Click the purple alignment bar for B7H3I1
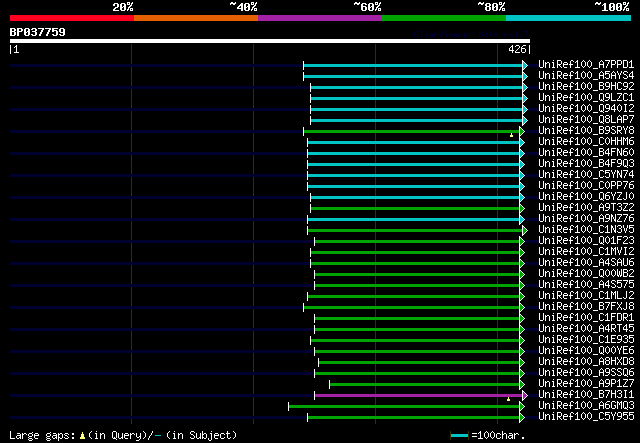Image resolution: width=640 pixels, height=443 pixels. [419, 395]
